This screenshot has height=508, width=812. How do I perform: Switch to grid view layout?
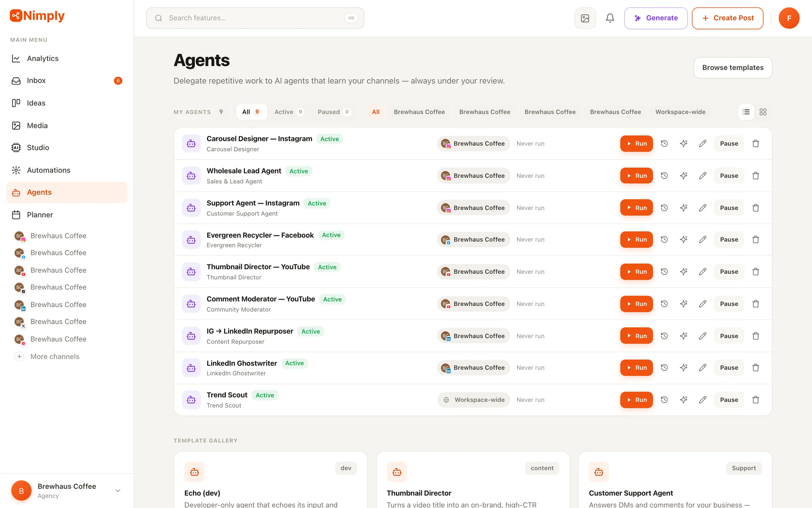[763, 112]
